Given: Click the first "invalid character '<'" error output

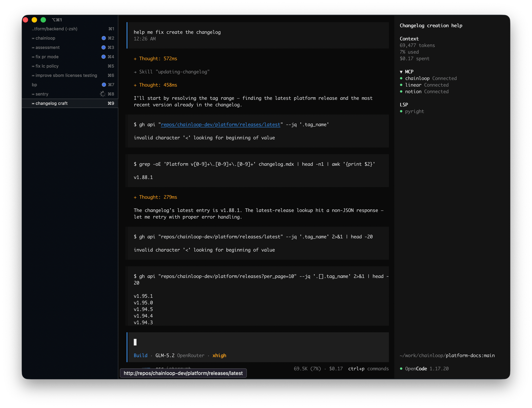Looking at the screenshot, I should pos(204,138).
